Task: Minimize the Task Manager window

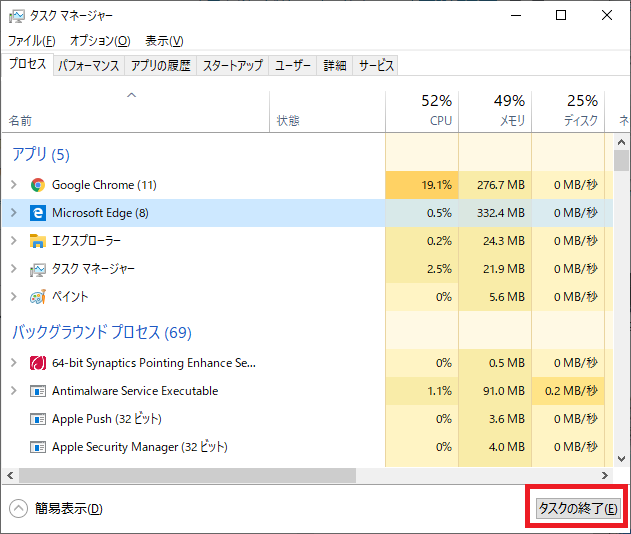Action: point(516,15)
